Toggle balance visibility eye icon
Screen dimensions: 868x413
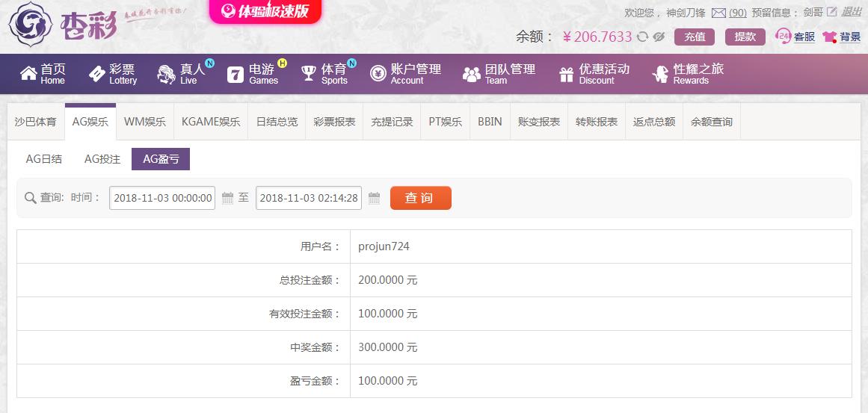(658, 37)
